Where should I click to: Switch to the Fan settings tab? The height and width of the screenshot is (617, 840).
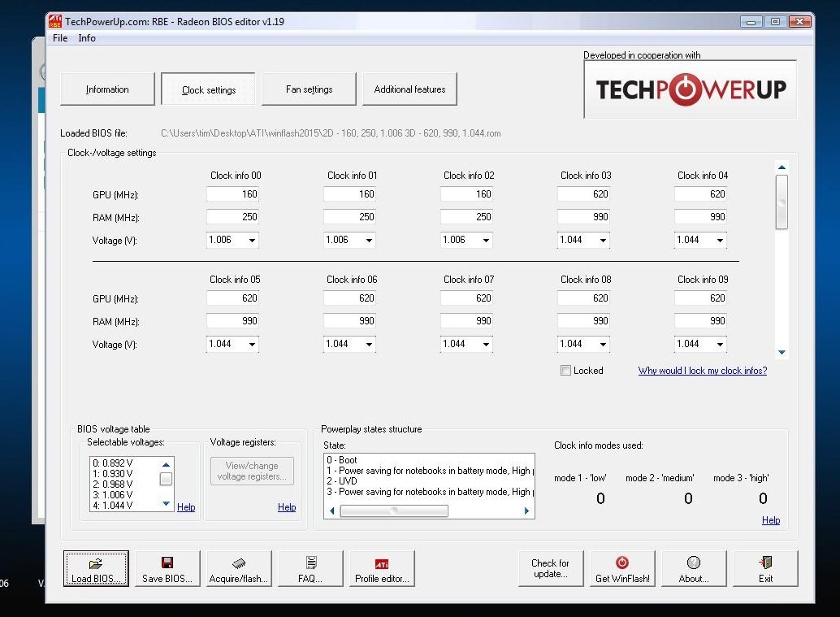(309, 89)
